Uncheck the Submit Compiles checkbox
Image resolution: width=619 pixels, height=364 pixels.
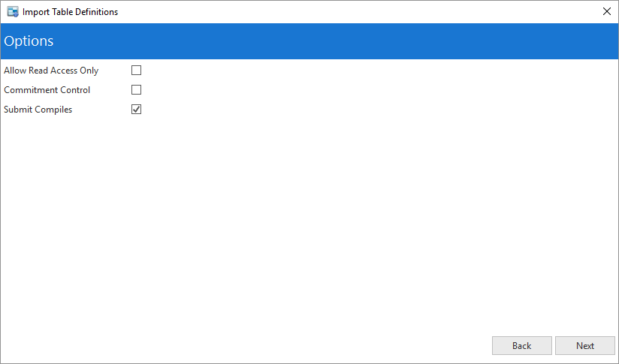point(136,110)
